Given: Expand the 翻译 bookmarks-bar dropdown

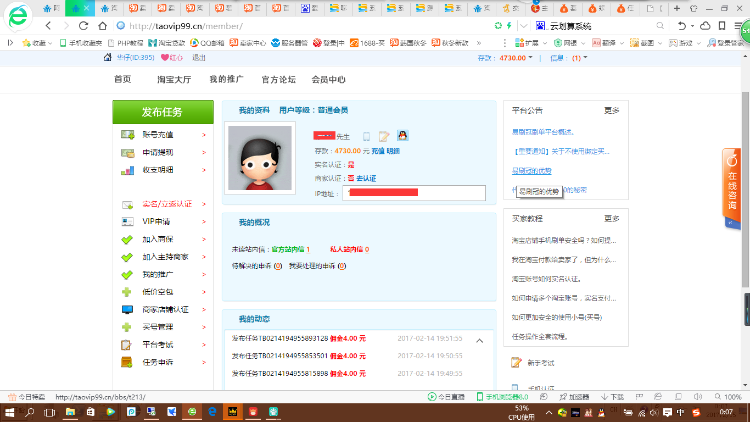Looking at the screenshot, I should click(x=621, y=43).
